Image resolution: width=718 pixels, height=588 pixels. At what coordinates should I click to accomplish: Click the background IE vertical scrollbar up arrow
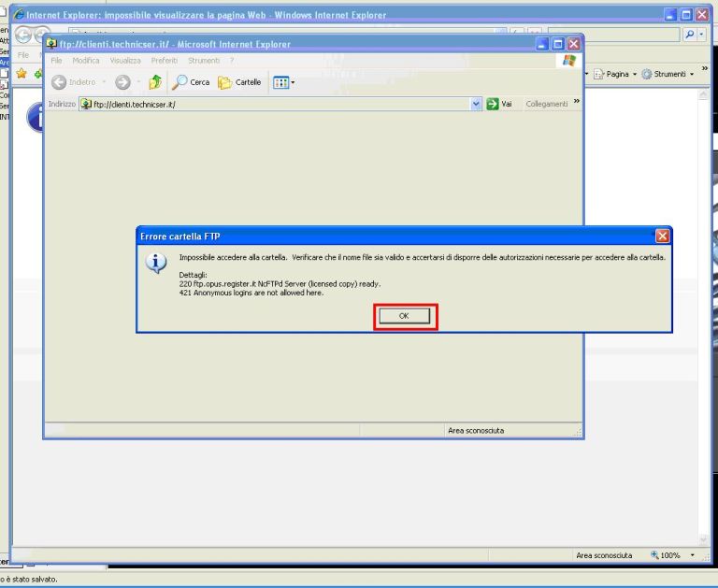click(x=703, y=93)
